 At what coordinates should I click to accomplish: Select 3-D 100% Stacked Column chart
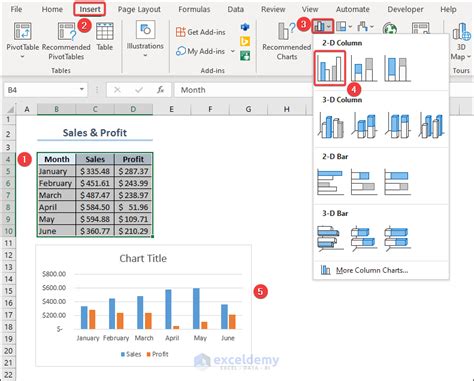tap(398, 125)
